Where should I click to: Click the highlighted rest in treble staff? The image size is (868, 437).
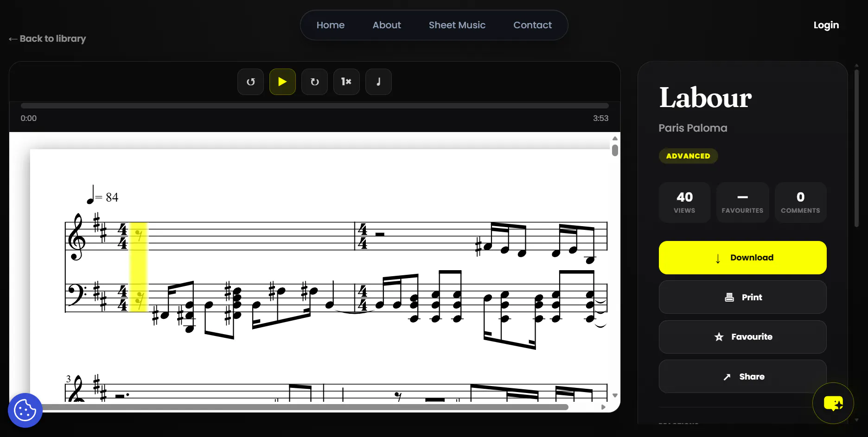138,236
